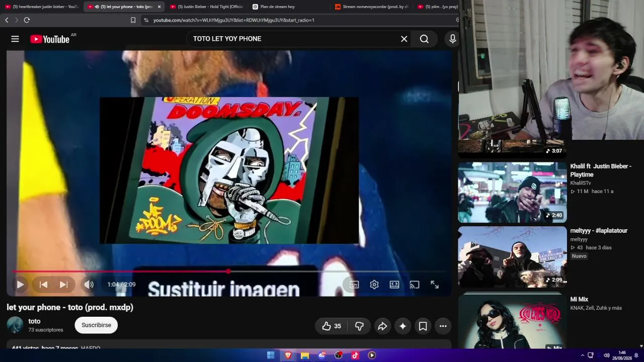
Task: Open 'Khalil ft Justin Bieber - Playtime' title
Action: pyautogui.click(x=601, y=170)
